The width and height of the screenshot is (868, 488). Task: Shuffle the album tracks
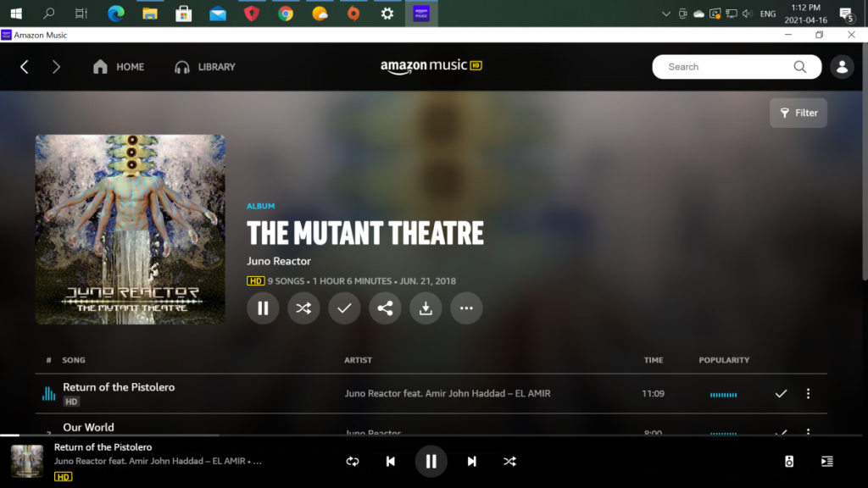click(303, 308)
